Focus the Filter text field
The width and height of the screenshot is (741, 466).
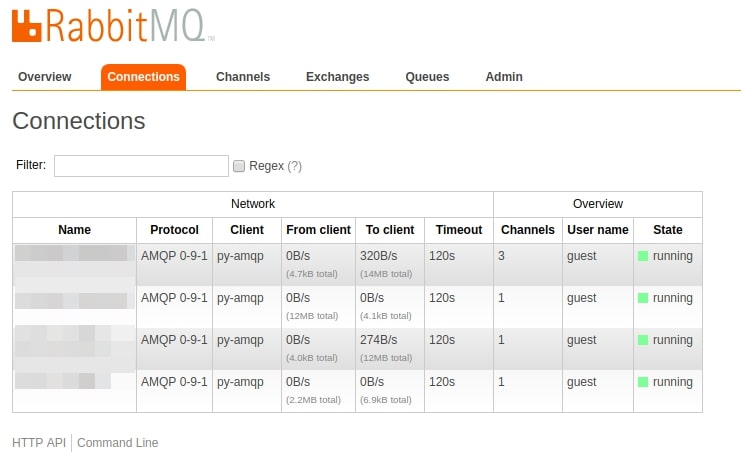(141, 166)
